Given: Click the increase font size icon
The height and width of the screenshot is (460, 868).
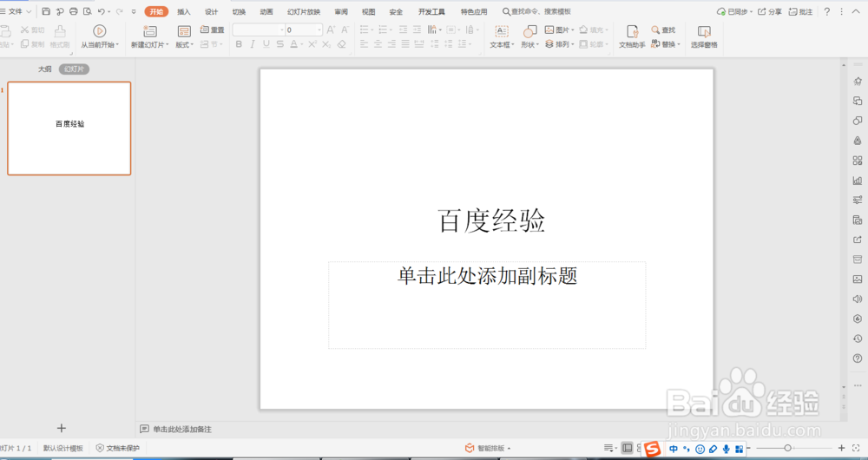Looking at the screenshot, I should click(331, 30).
